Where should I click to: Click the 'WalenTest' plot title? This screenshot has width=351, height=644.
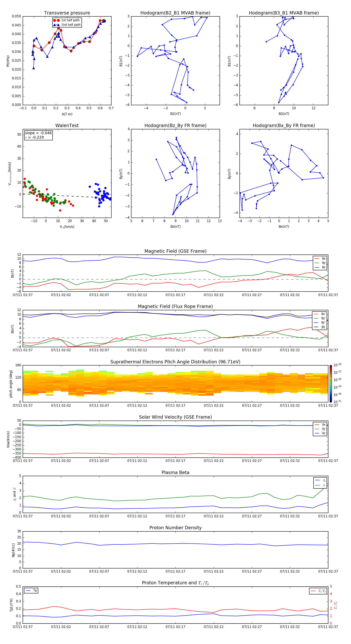coord(67,125)
